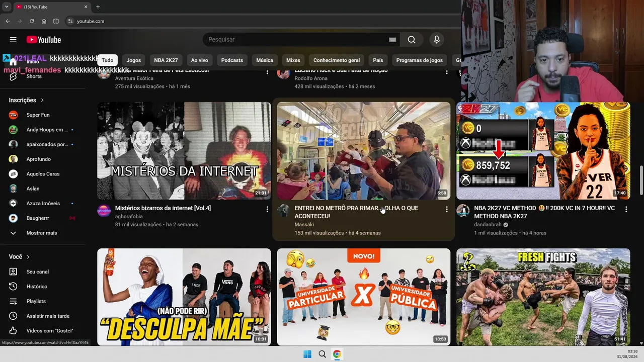The image size is (644, 362).
Task: Select the Pais filter chip
Action: pos(378,60)
